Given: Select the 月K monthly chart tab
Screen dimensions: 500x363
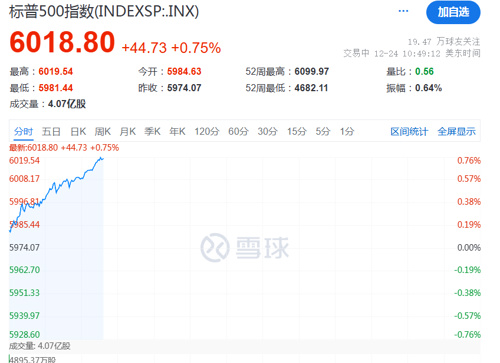Looking at the screenshot, I should 128,131.
